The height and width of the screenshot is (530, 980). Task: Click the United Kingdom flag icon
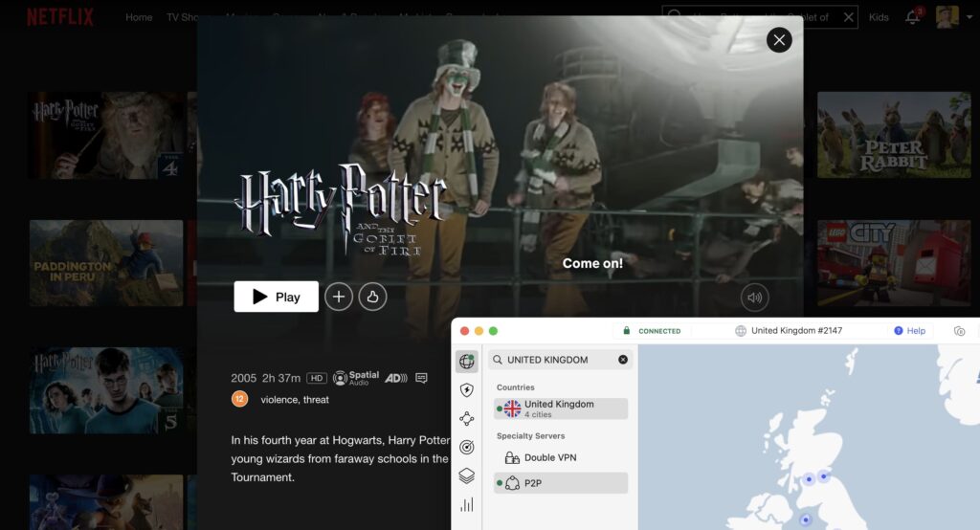(513, 409)
